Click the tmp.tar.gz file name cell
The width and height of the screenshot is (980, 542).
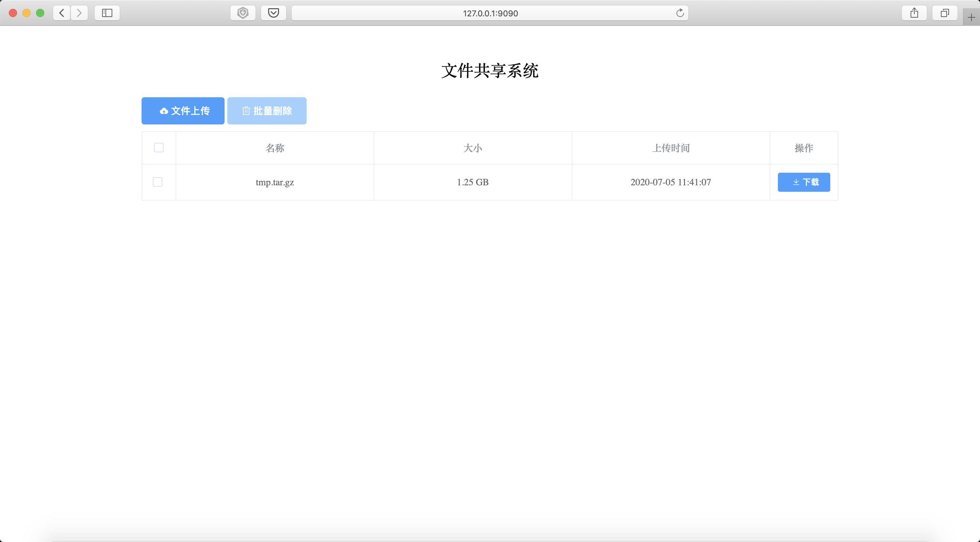pos(275,182)
